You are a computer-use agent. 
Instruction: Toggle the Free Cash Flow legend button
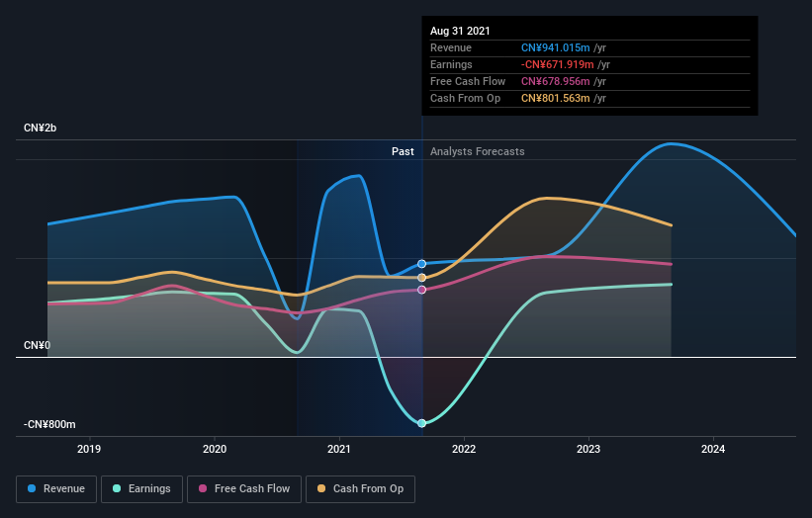[x=244, y=489]
